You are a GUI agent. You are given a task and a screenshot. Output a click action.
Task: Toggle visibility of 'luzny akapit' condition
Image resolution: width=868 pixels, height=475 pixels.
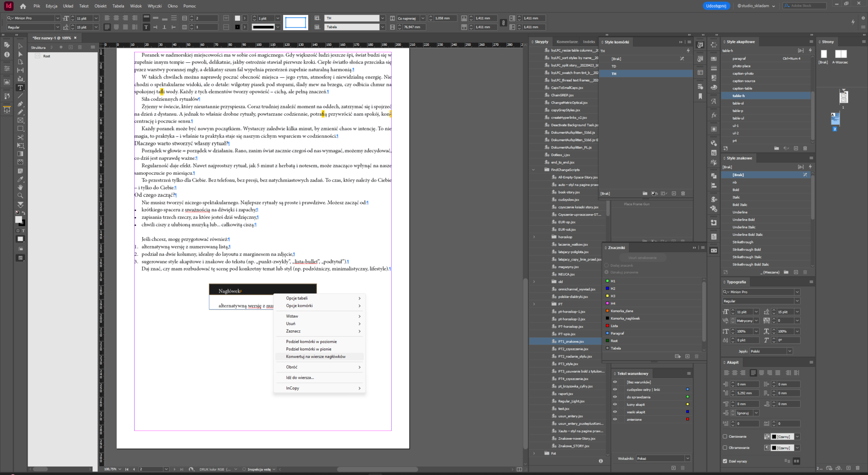pyautogui.click(x=615, y=405)
